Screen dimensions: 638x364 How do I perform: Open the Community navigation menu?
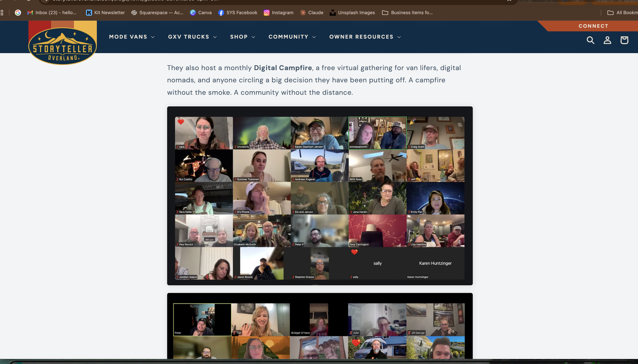point(292,37)
